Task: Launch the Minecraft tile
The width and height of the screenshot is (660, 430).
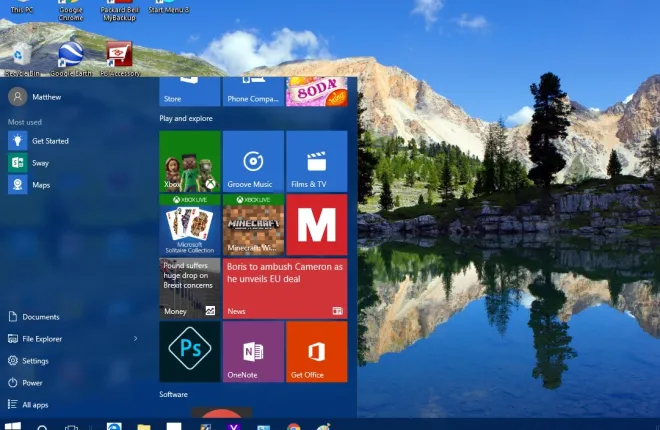Action: (253, 225)
